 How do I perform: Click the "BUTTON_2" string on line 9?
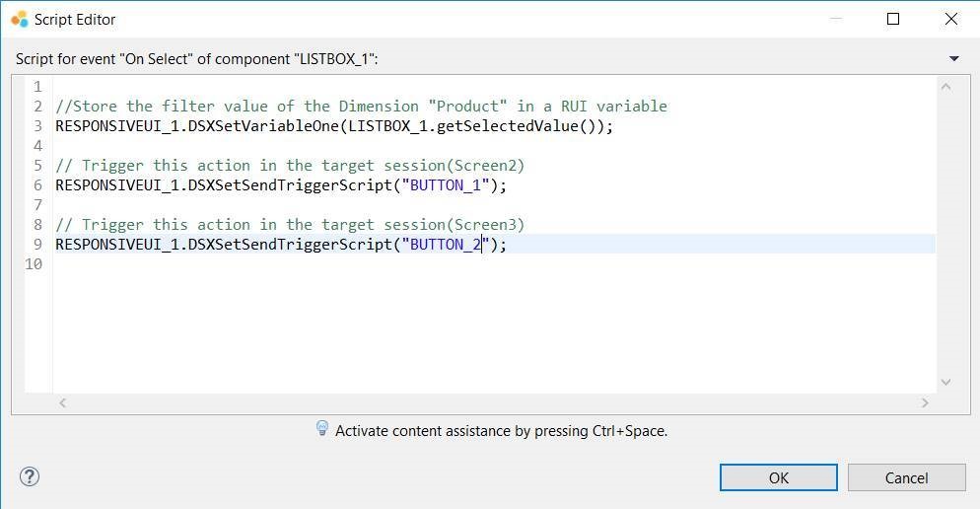pos(446,245)
